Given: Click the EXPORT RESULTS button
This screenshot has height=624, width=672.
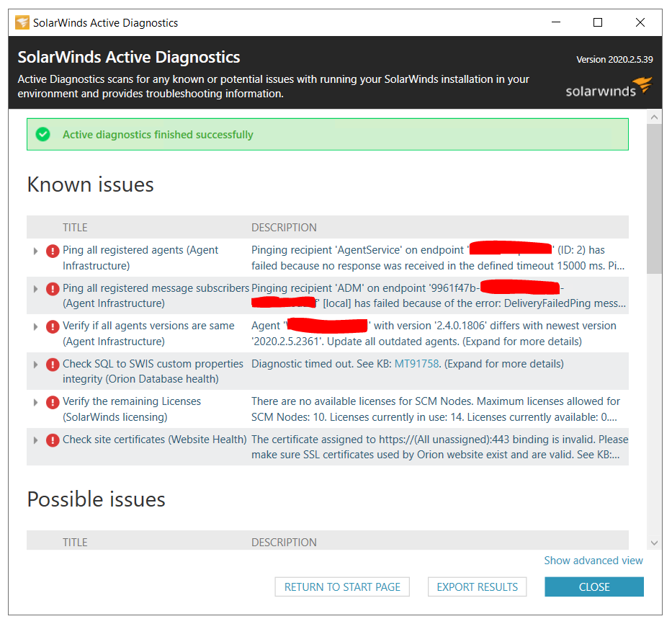Looking at the screenshot, I should (477, 587).
